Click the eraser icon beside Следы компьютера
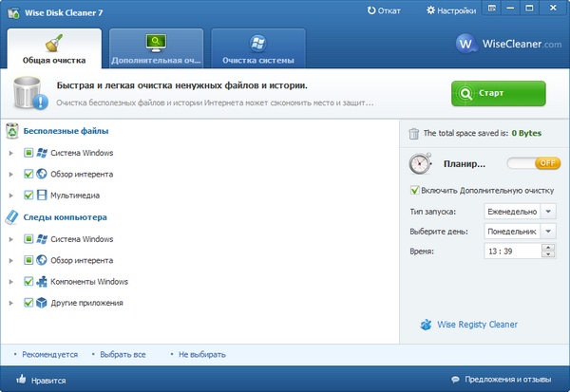This screenshot has width=570, height=392. pyautogui.click(x=11, y=217)
